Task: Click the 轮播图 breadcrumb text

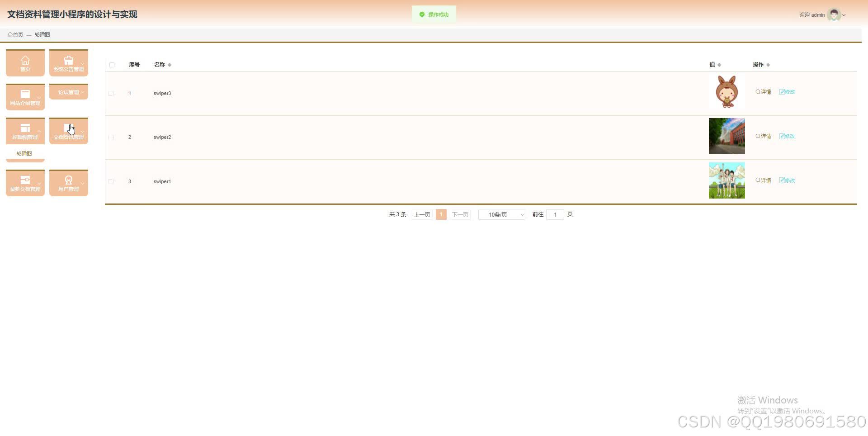Action: [x=42, y=34]
